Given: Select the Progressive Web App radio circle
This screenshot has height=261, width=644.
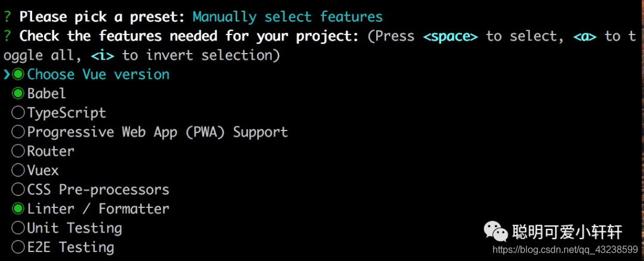Looking at the screenshot, I should point(18,132).
